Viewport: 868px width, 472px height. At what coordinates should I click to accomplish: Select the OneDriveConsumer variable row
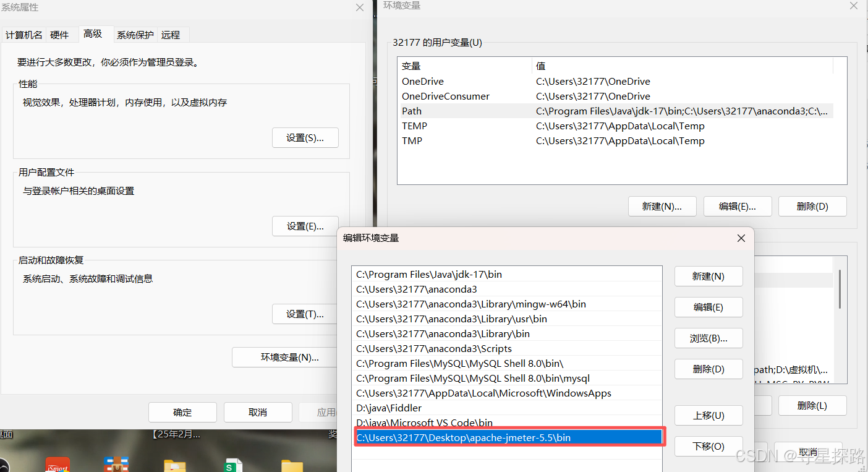pos(615,97)
